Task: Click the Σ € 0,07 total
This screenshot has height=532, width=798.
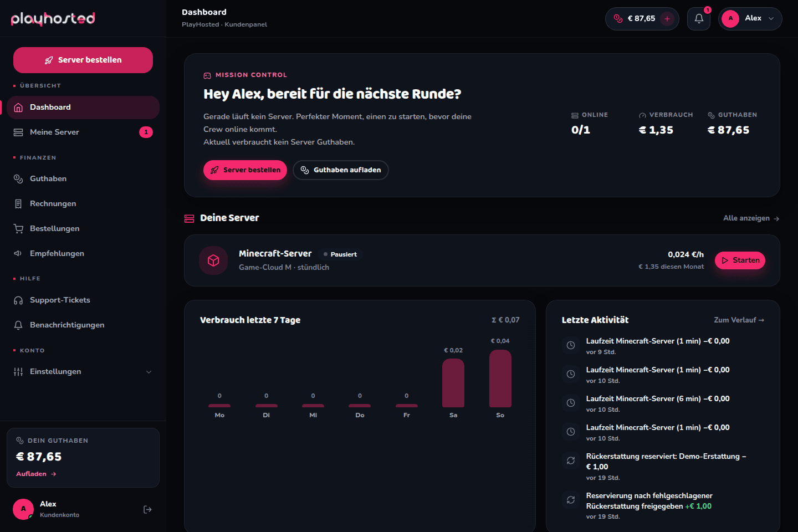Action: (x=505, y=320)
